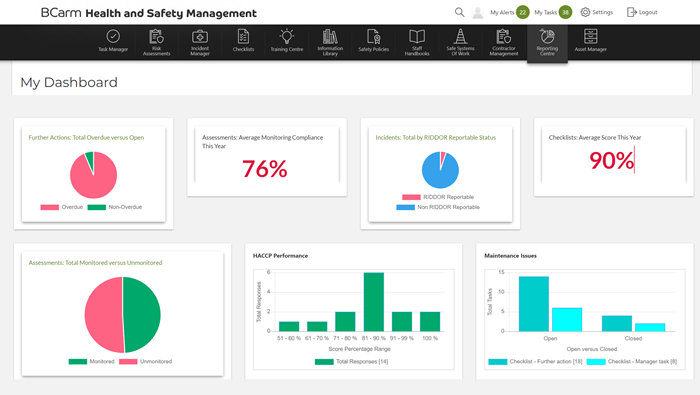Click the 76% monitoring compliance value
The width and height of the screenshot is (700, 395).
(265, 169)
